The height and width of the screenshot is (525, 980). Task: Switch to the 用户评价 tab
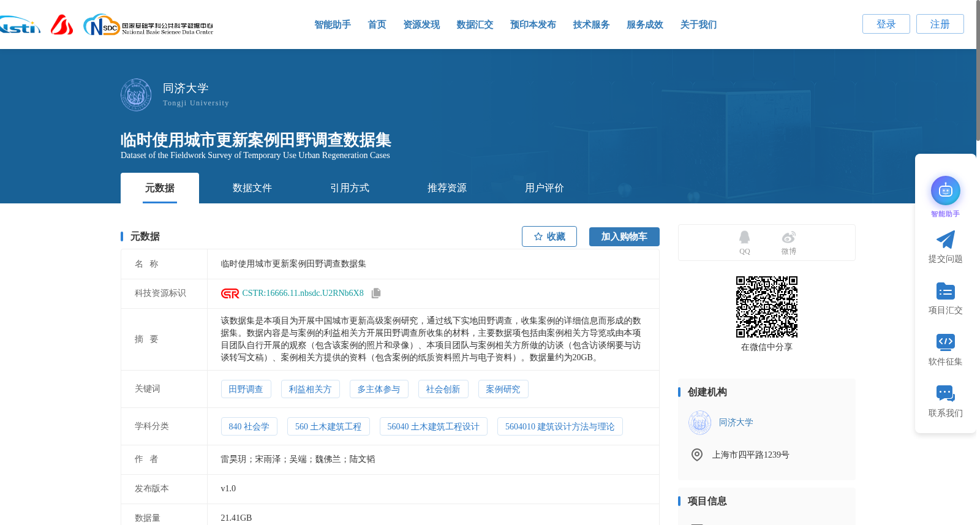coord(545,188)
